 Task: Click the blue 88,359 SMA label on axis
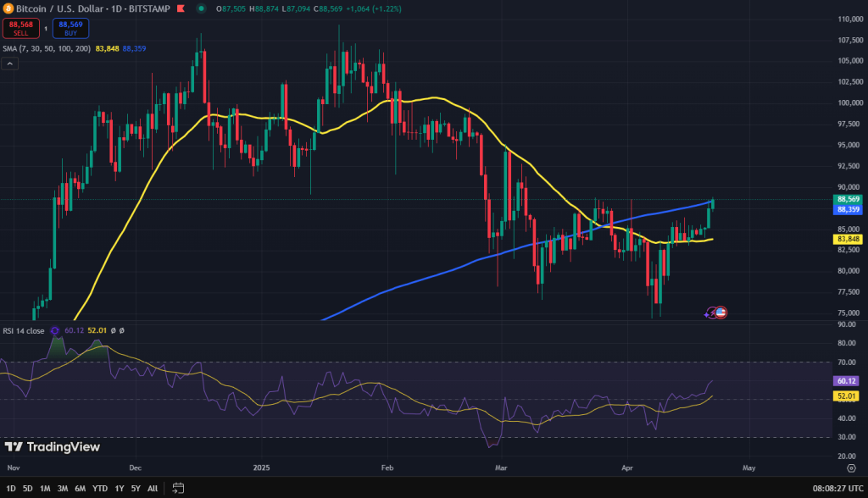point(848,210)
